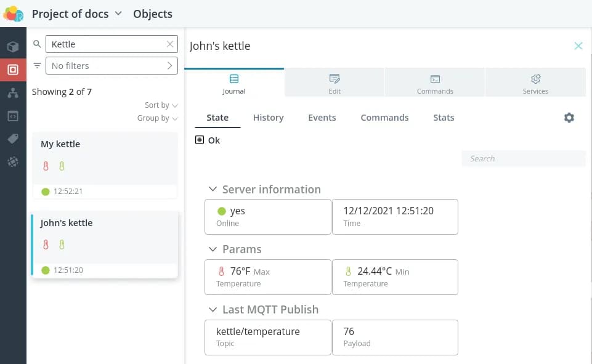The width and height of the screenshot is (592, 364).
Task: Select the Objects icon in left sidebar
Action: tap(12, 70)
